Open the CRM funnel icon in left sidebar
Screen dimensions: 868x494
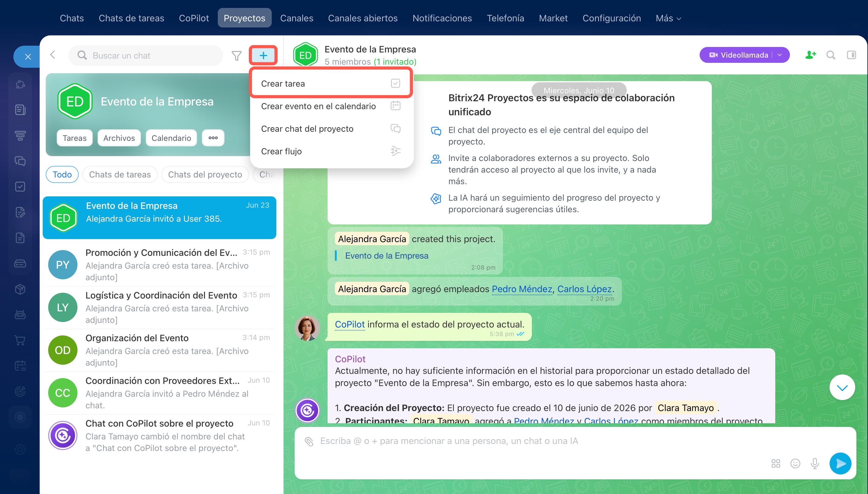pos(20,135)
